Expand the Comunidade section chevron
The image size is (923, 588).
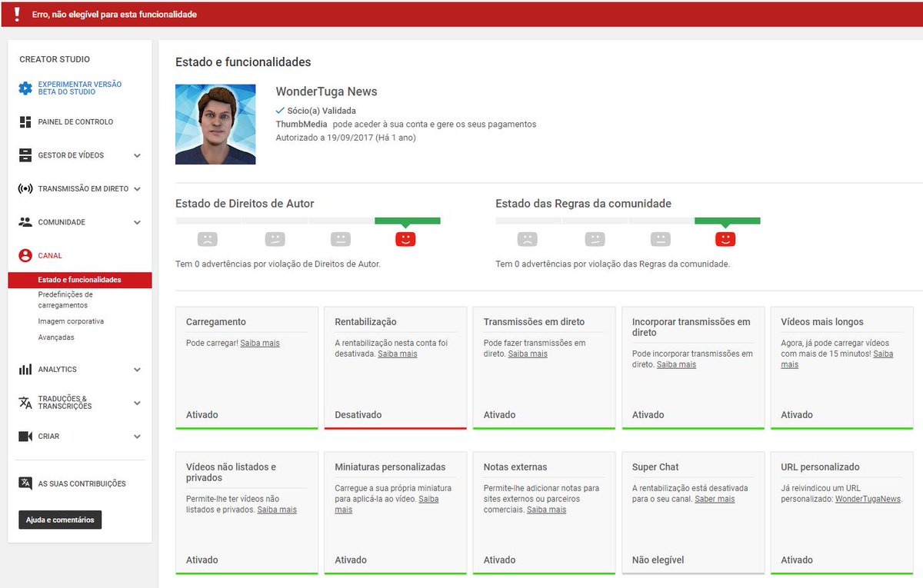(x=137, y=222)
